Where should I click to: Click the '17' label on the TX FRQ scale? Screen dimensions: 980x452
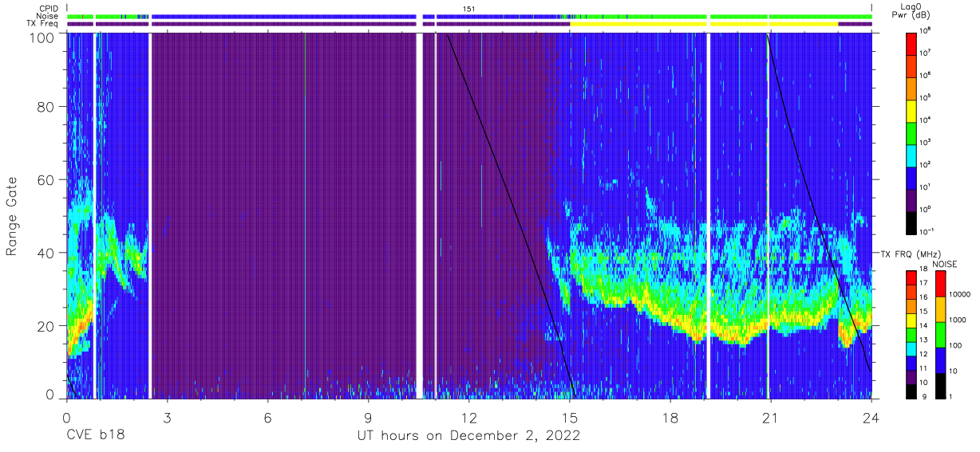[x=925, y=283]
